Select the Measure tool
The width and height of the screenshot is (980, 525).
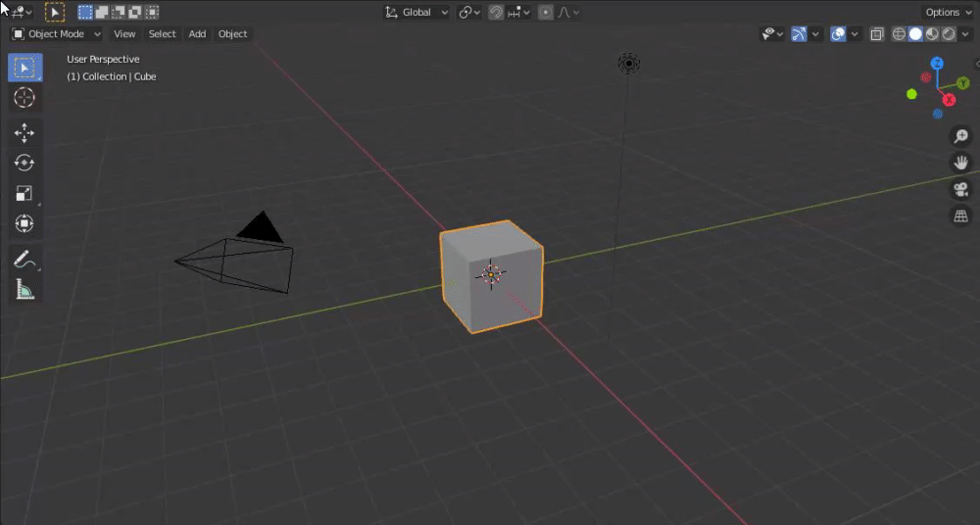click(25, 289)
